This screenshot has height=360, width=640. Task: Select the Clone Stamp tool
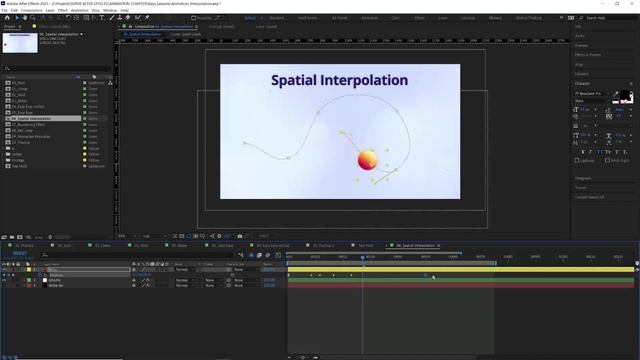point(120,18)
